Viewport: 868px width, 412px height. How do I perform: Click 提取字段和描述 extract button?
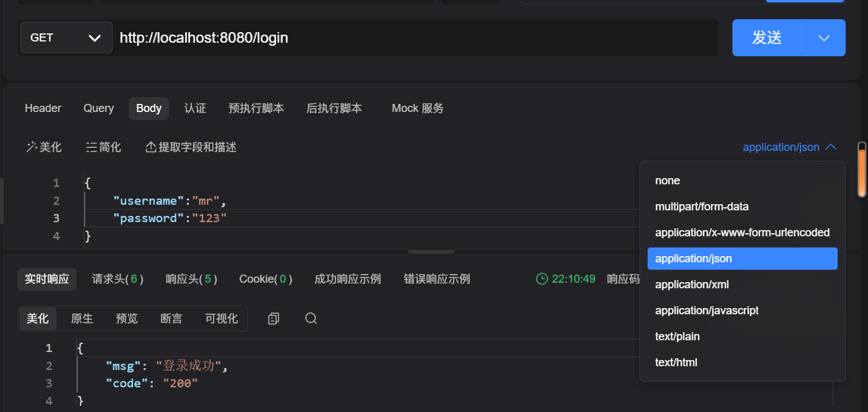coord(191,147)
